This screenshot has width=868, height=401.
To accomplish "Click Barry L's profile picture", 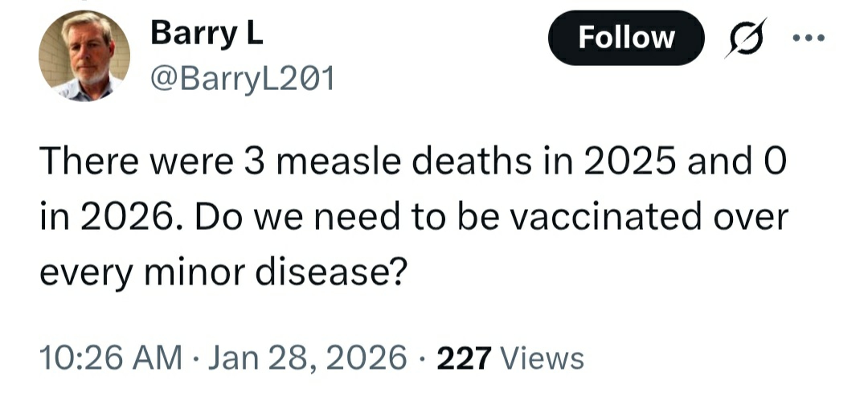I will coord(84,56).
